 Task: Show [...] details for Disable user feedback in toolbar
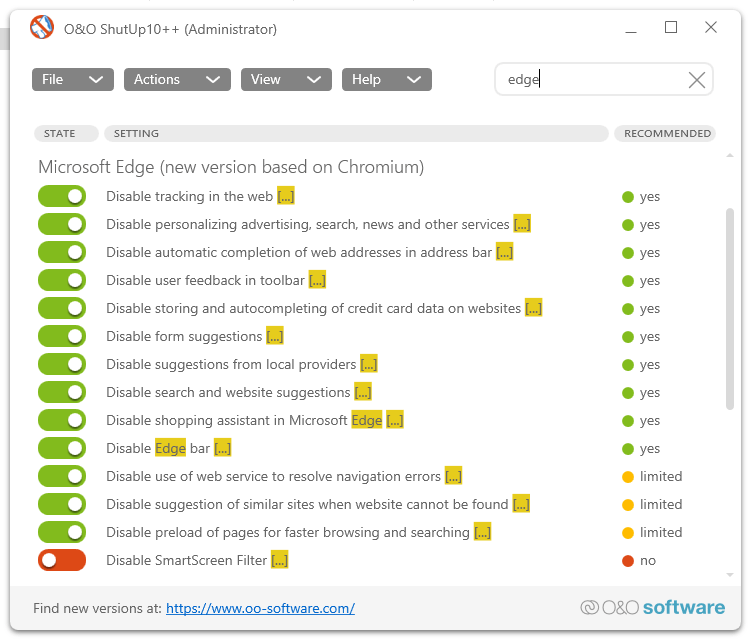(x=318, y=280)
